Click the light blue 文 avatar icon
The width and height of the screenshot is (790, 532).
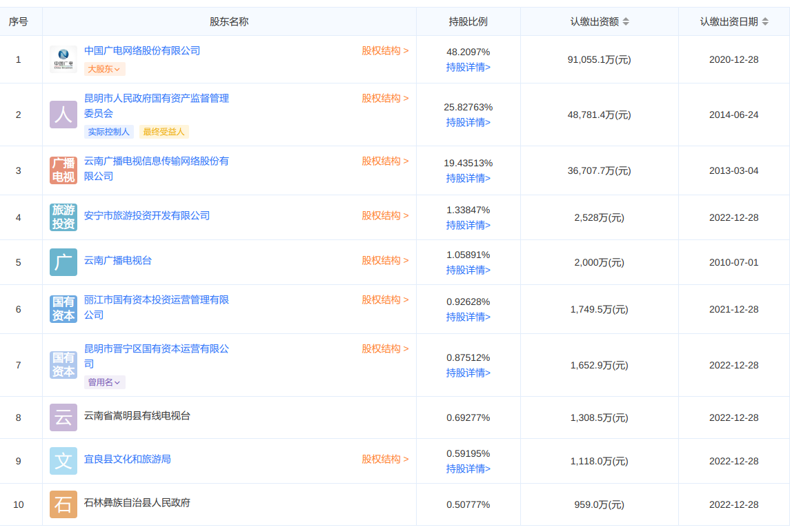click(x=63, y=461)
